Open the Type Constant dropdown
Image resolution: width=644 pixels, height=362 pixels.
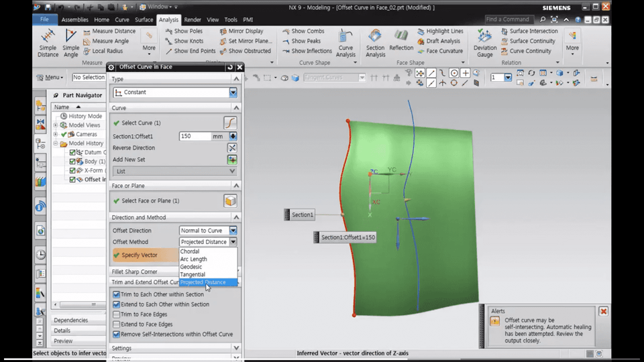click(233, 93)
